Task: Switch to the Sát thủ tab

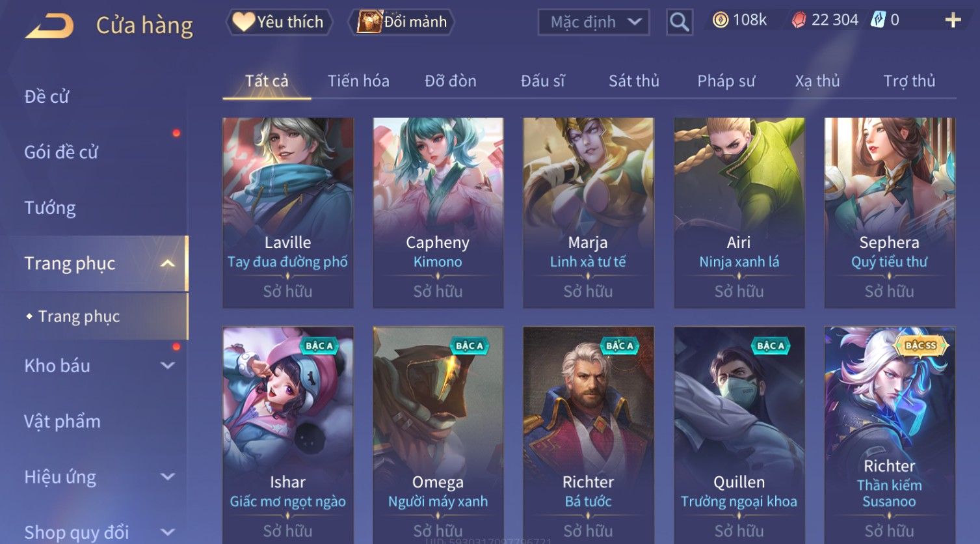Action: pyautogui.click(x=633, y=81)
